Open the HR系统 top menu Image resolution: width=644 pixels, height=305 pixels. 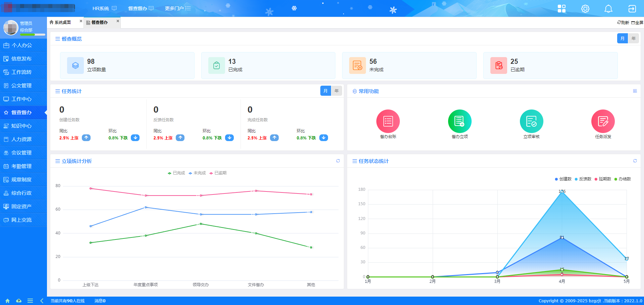tap(104, 8)
